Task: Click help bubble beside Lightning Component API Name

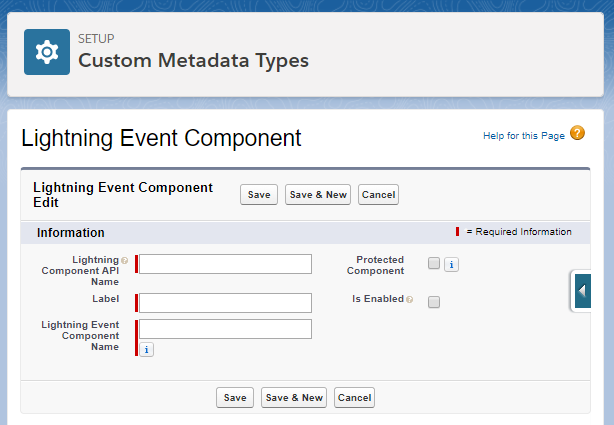Action: tap(125, 260)
